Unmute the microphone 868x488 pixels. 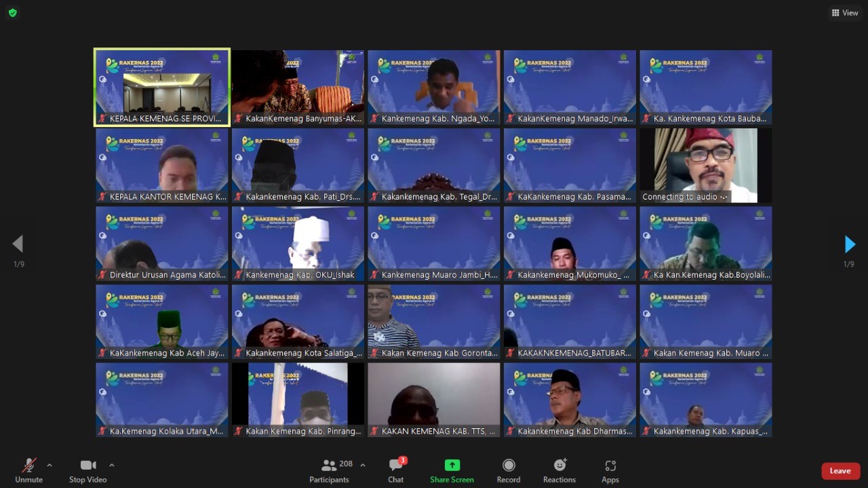28,470
